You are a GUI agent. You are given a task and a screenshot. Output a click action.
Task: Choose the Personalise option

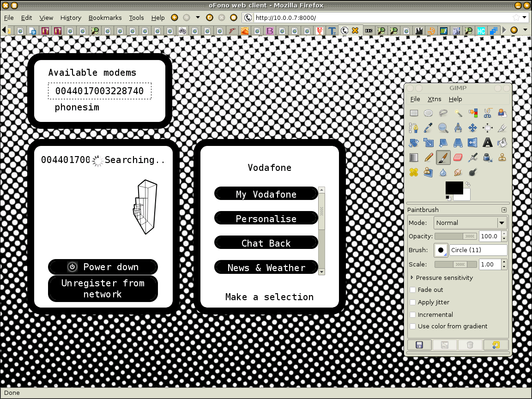coord(266,218)
